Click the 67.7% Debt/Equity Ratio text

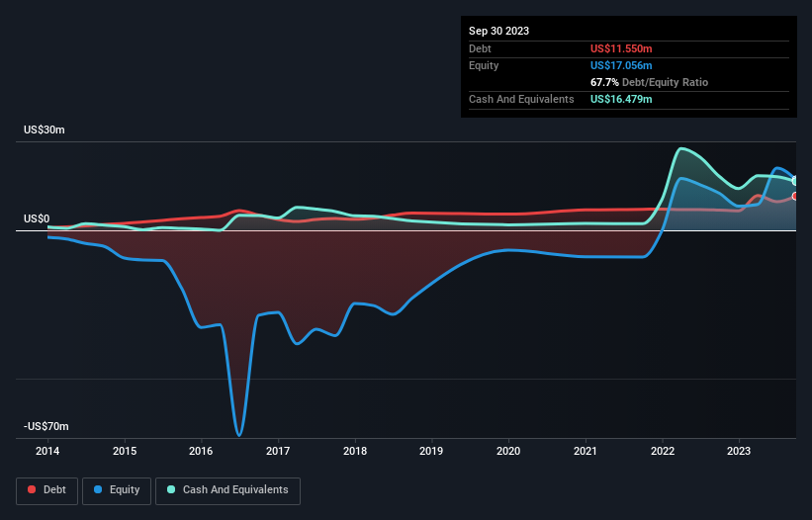(649, 82)
